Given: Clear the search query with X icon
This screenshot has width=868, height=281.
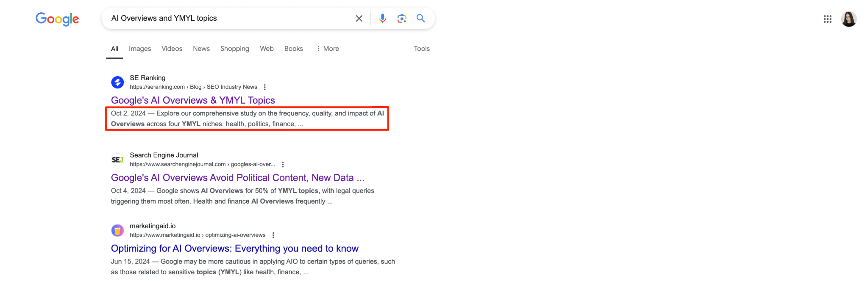Looking at the screenshot, I should pos(359,18).
